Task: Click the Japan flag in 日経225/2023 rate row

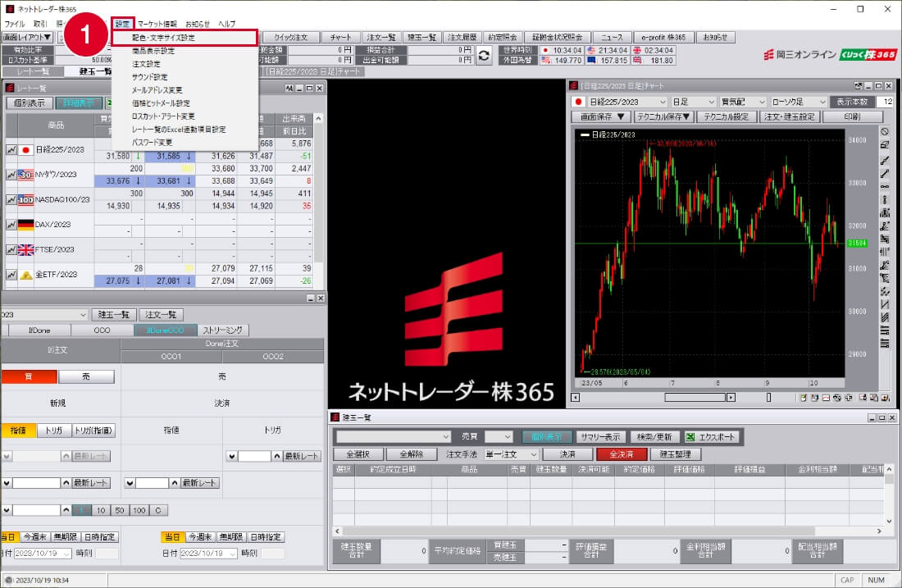Action: (25, 149)
